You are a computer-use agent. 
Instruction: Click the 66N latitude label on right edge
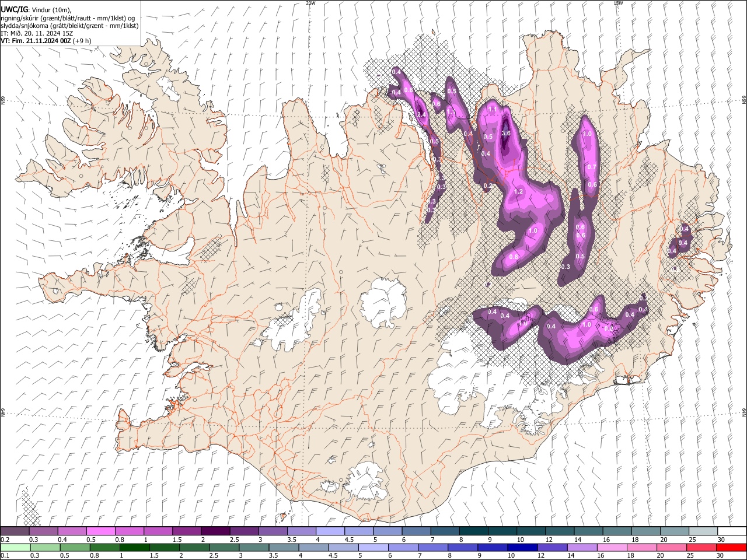tap(744, 100)
